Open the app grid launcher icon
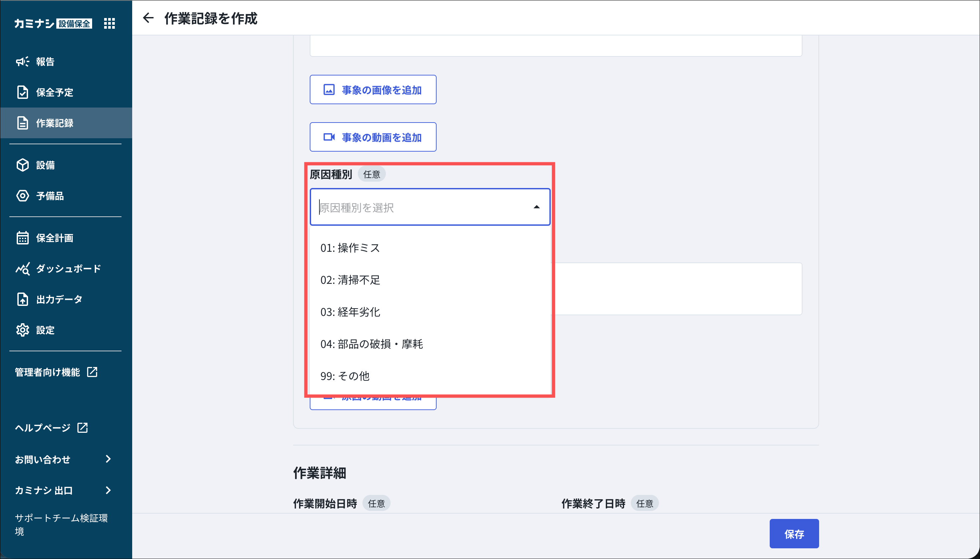Image resolution: width=980 pixels, height=559 pixels. pos(109,23)
